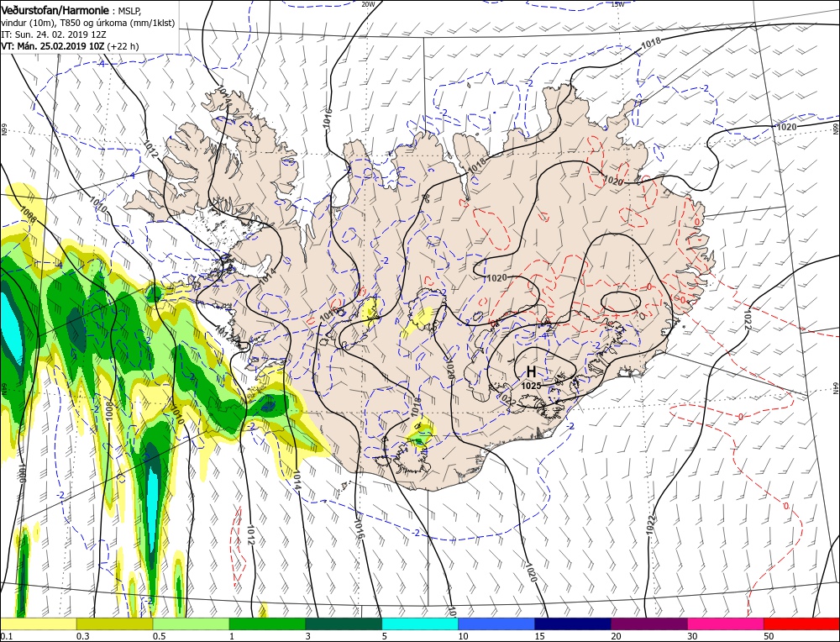Click the 20W longitude label at the top
840x642 pixels.
[368, 4]
